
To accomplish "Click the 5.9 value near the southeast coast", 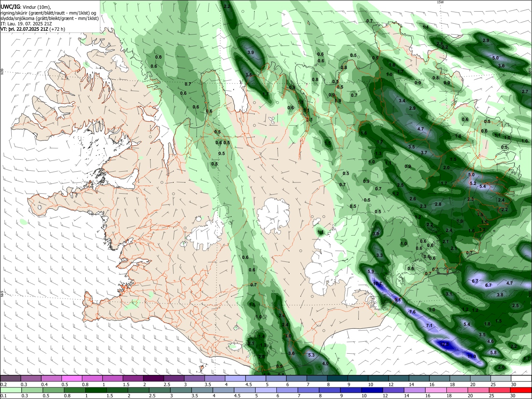I will (371, 271).
